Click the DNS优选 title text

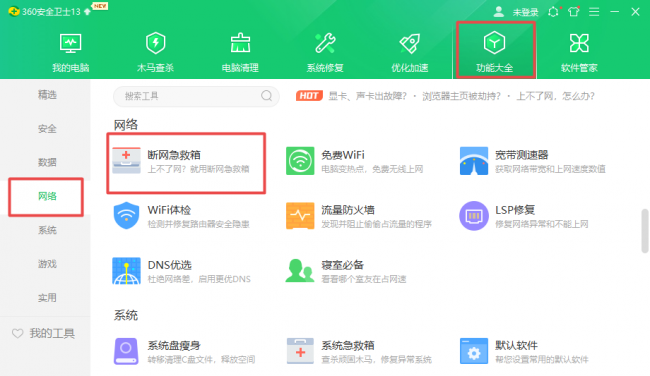point(170,265)
